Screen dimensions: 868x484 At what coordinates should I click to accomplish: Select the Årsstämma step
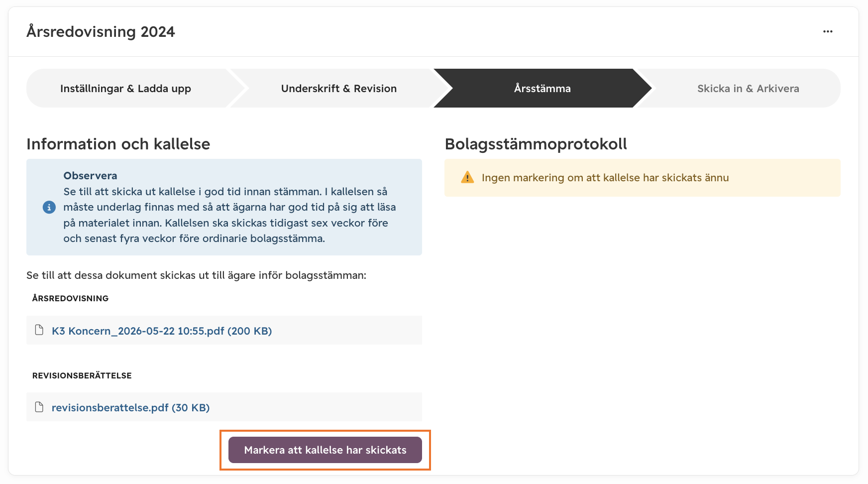542,88
